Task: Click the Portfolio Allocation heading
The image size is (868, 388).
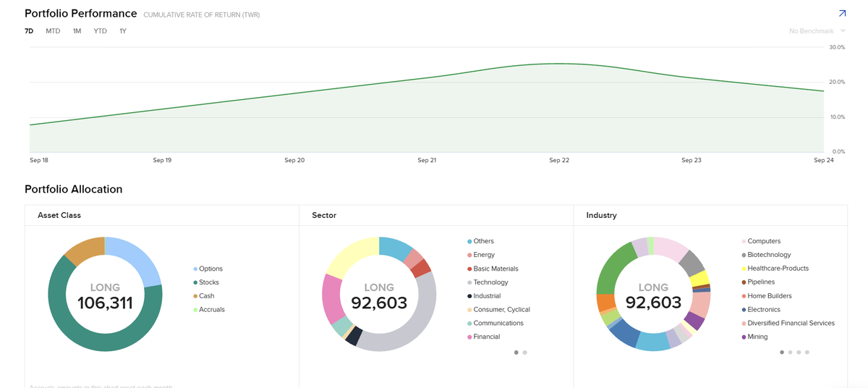Action: point(73,190)
